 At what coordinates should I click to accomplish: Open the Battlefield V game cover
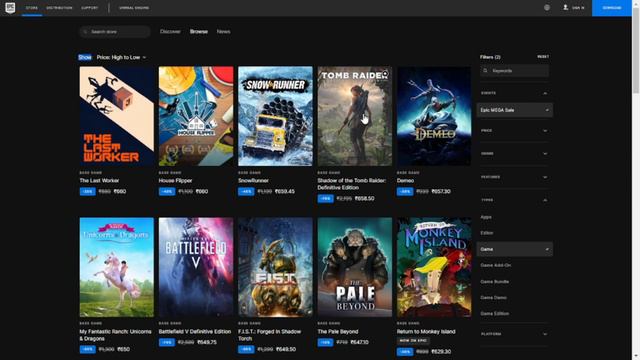(196, 267)
